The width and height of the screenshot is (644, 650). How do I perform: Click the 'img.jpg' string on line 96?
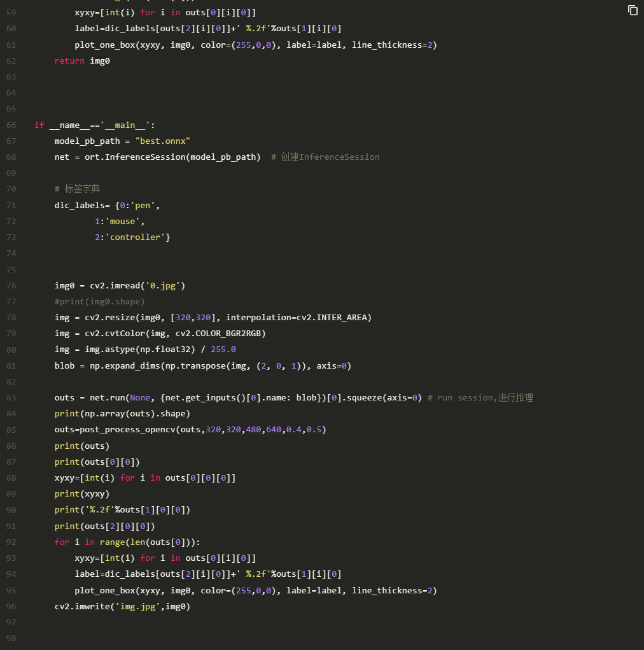137,607
